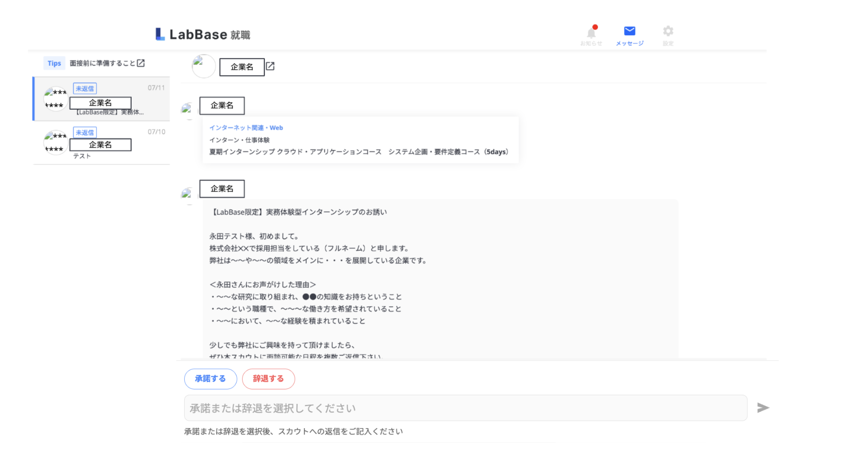Open the external link icon next to 企業名 header
Image resolution: width=868 pixels, height=461 pixels.
[270, 66]
